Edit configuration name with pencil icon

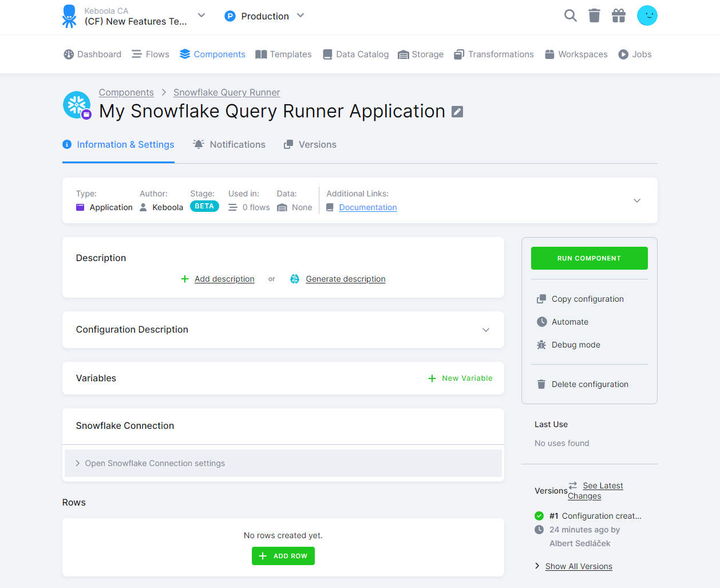pos(457,112)
